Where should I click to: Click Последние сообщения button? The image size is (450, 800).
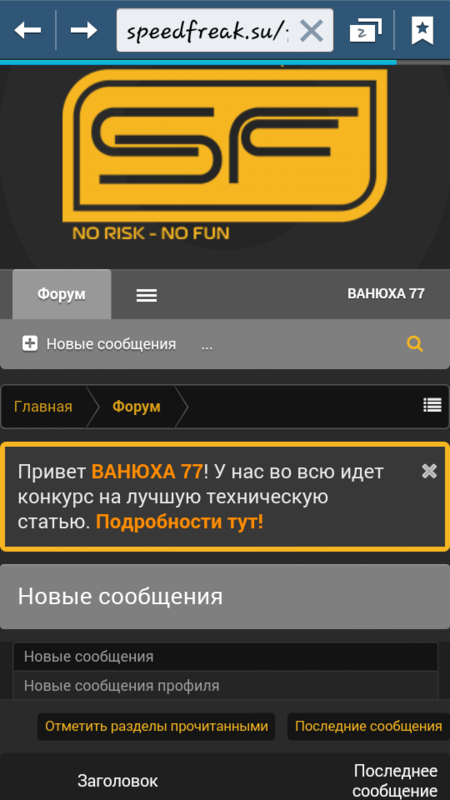[368, 727]
